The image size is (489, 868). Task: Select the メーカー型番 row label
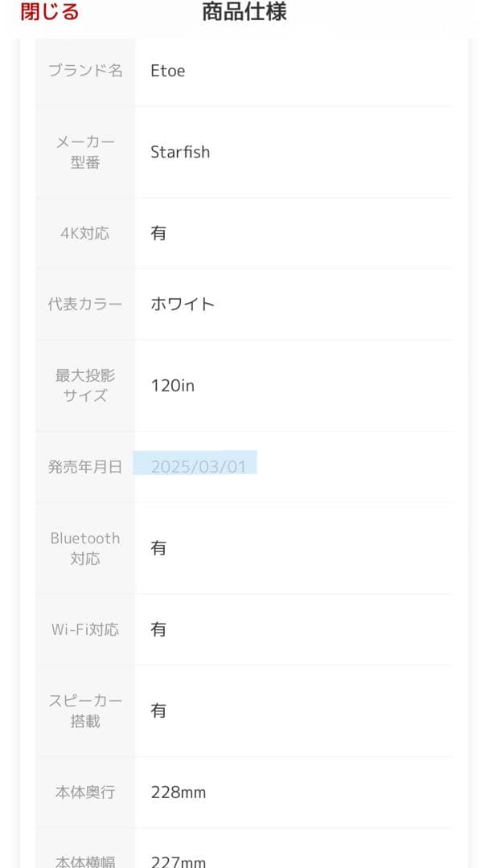pos(85,152)
